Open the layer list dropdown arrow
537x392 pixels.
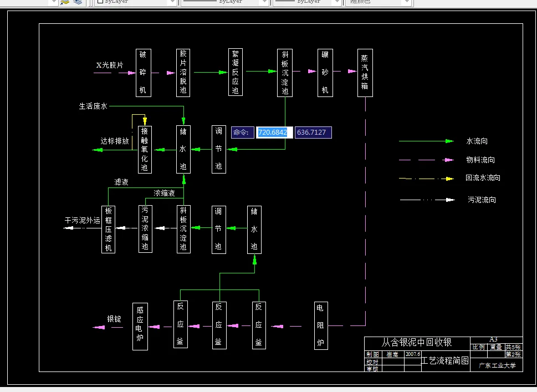pos(53,2)
